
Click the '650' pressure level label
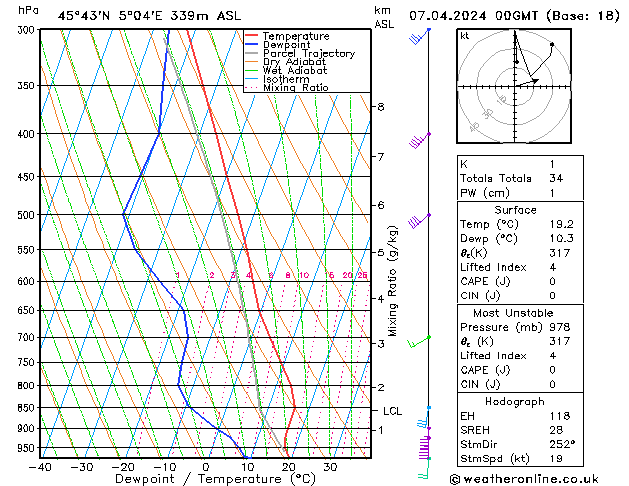point(28,311)
